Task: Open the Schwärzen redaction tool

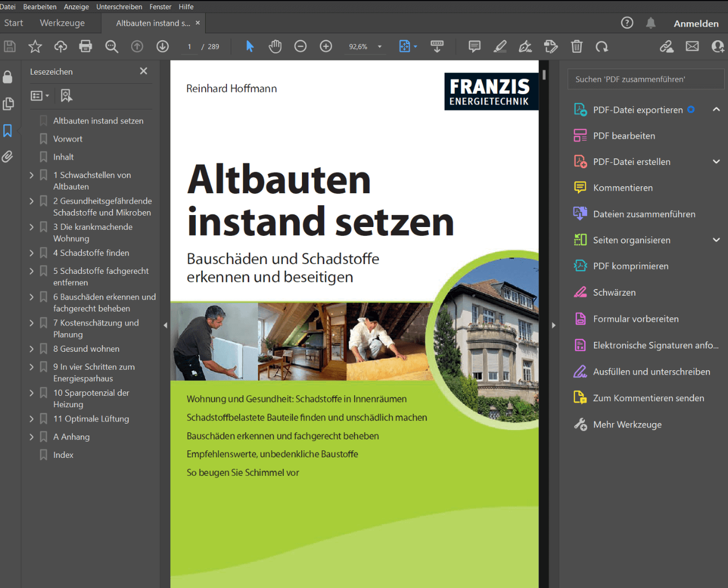Action: 614,292
